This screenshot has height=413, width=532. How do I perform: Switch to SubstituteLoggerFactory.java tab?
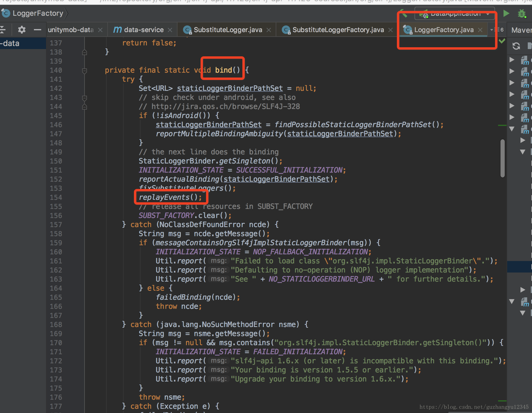(x=333, y=30)
